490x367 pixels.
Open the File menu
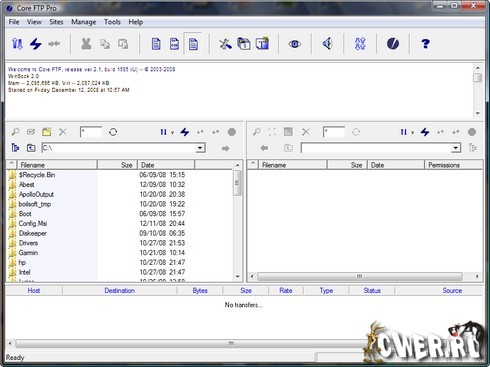pyautogui.click(x=14, y=22)
